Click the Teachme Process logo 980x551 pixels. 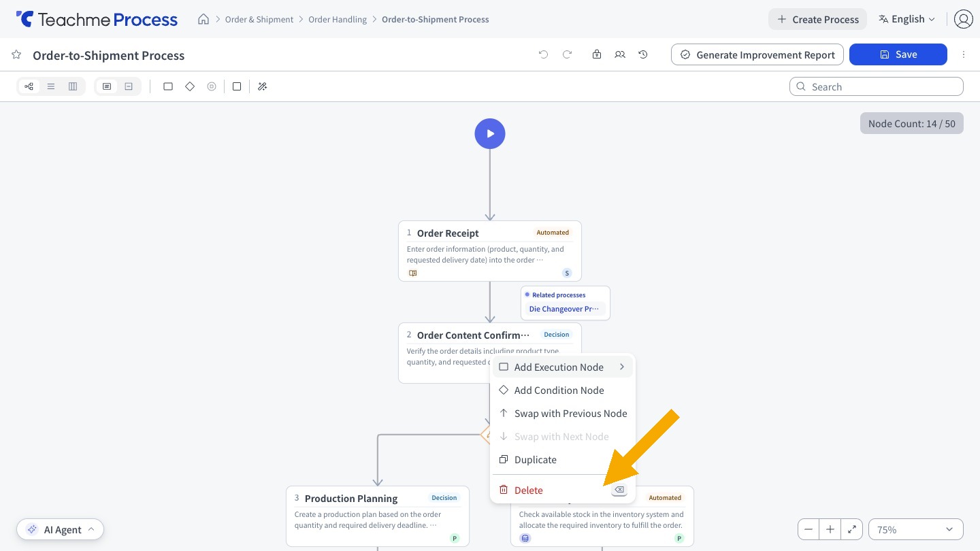(x=97, y=19)
